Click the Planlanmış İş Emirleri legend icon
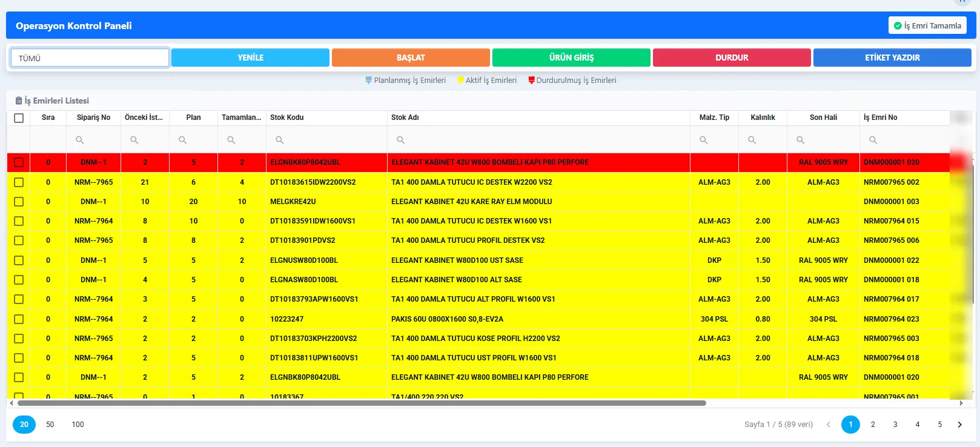 [369, 80]
